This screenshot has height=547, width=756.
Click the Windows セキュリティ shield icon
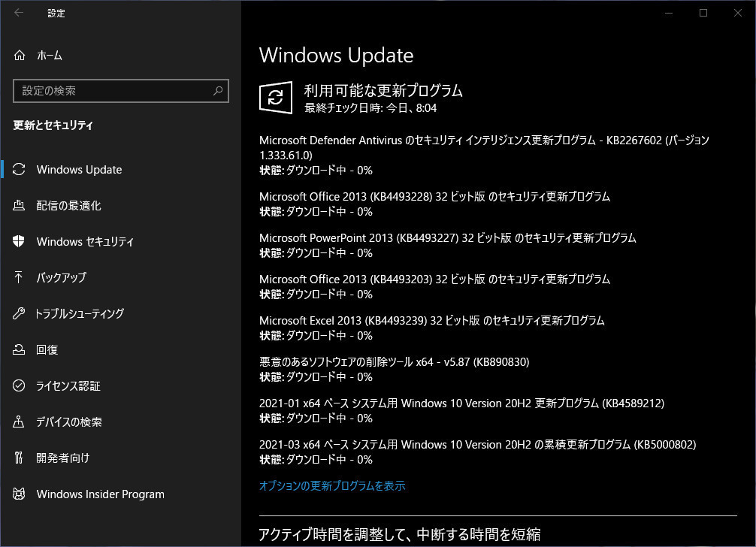19,241
